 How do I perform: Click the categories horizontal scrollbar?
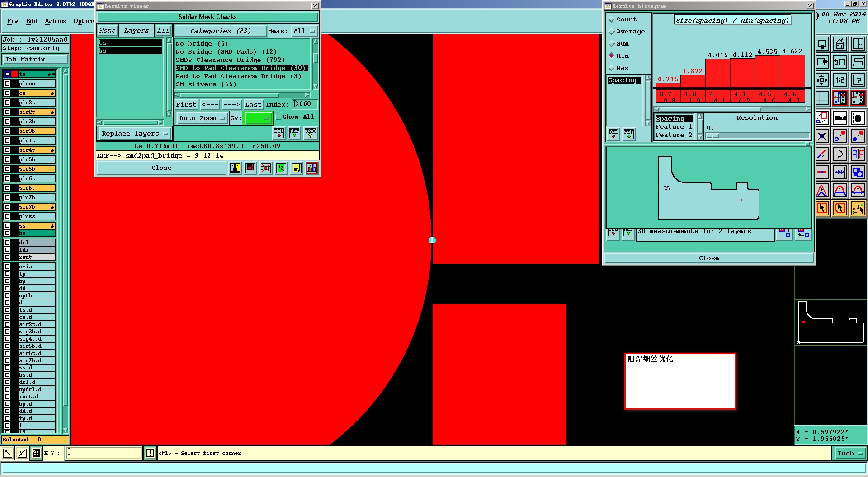click(x=242, y=95)
